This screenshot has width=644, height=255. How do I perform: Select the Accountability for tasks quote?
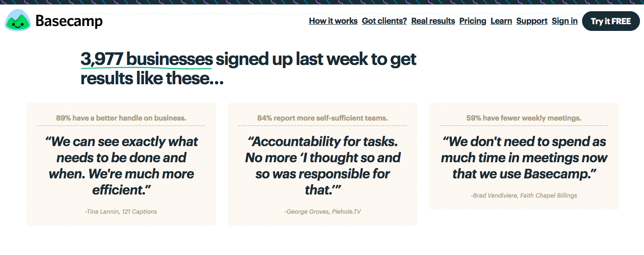pos(322,166)
